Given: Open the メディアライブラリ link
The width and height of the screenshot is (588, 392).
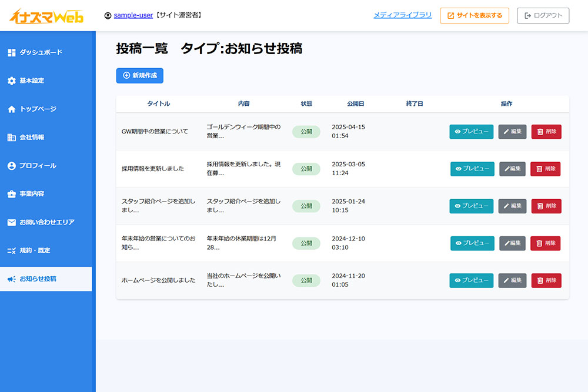Looking at the screenshot, I should pyautogui.click(x=402, y=15).
